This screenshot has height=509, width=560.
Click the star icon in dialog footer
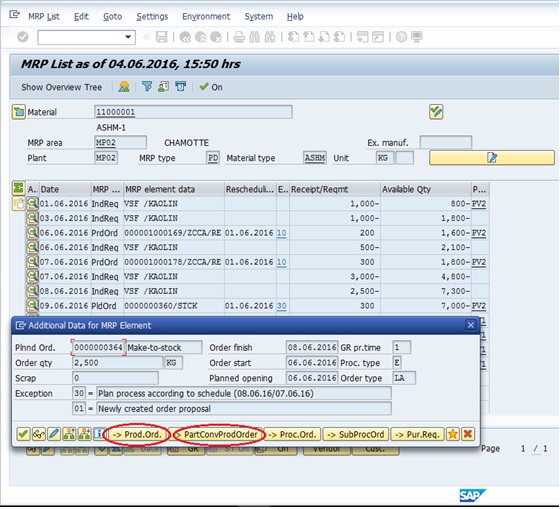tap(452, 434)
